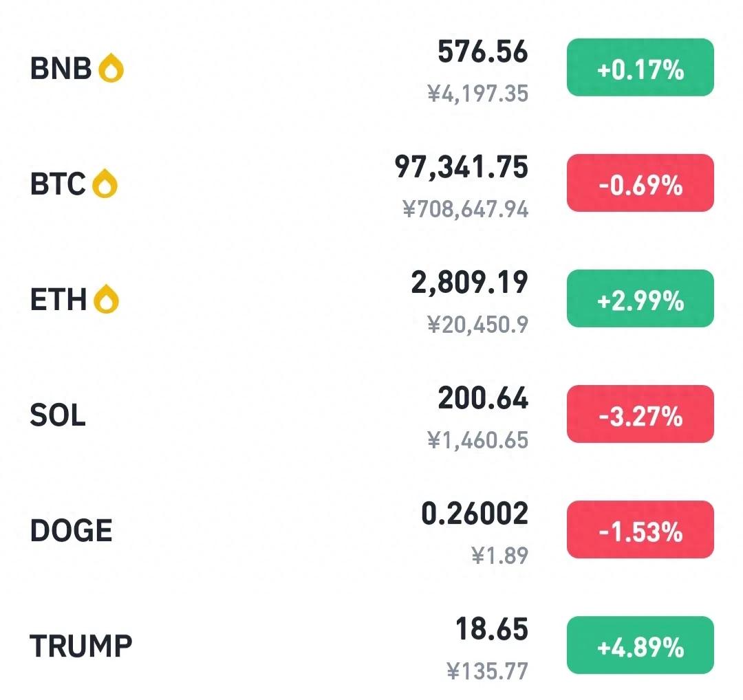The height and width of the screenshot is (700, 743).
Task: Tap the hot flame icon beside BNB
Action: [x=111, y=67]
